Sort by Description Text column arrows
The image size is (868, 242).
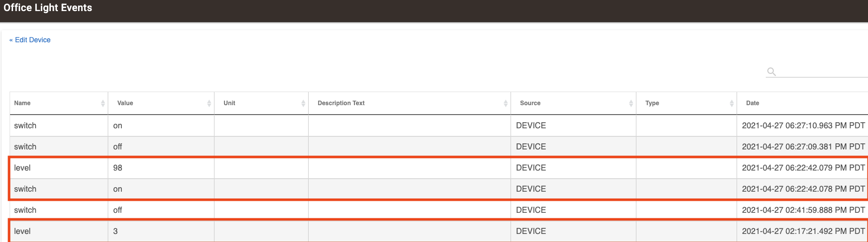pos(505,103)
